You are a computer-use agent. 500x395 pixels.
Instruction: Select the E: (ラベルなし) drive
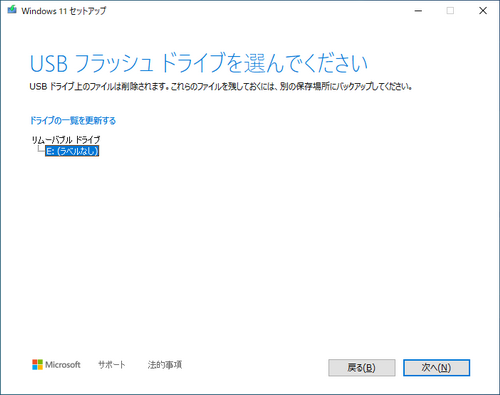(72, 151)
